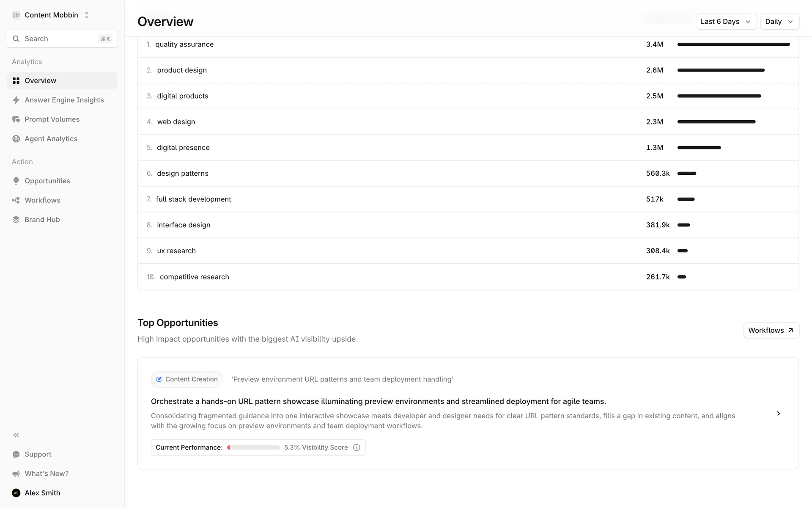Click the Answer Engine Insights lightning icon

coord(16,100)
